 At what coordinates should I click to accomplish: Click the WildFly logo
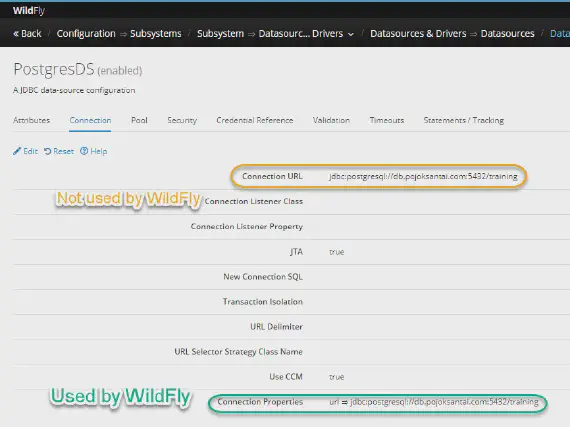coord(29,11)
